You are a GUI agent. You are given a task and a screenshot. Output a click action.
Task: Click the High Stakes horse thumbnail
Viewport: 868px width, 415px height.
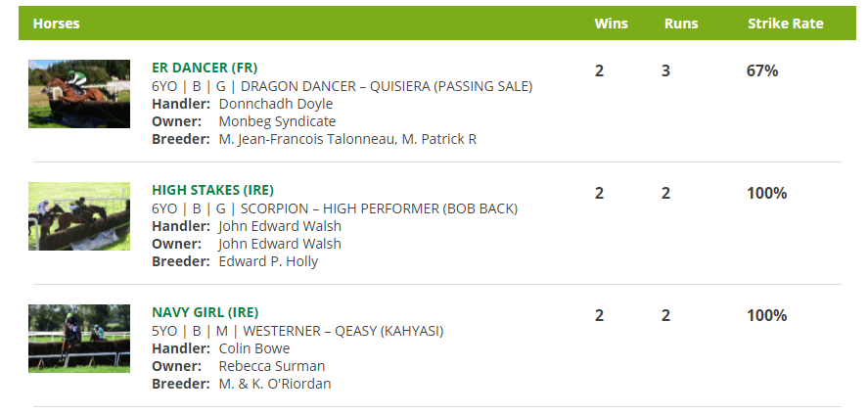click(79, 216)
